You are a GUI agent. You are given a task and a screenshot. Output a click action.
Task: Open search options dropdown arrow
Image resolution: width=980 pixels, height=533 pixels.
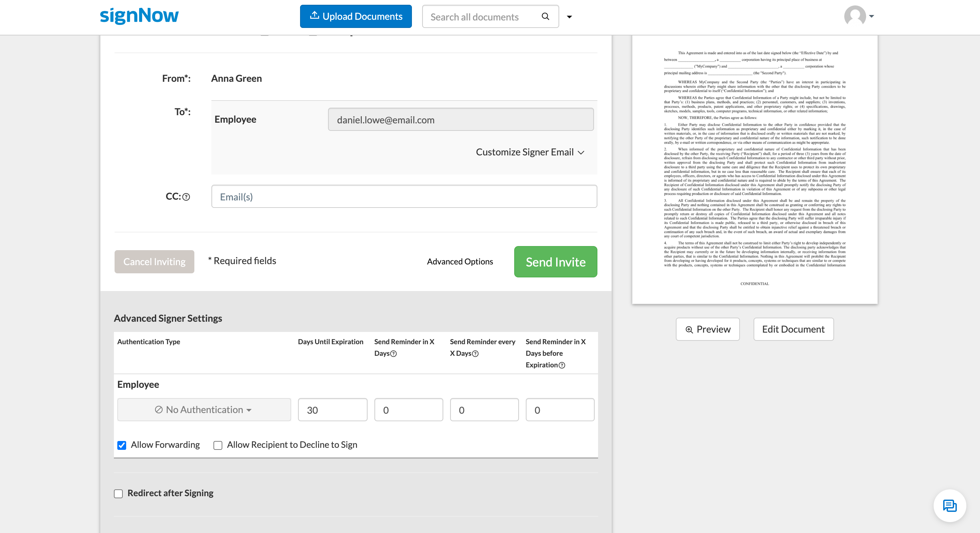569,17
